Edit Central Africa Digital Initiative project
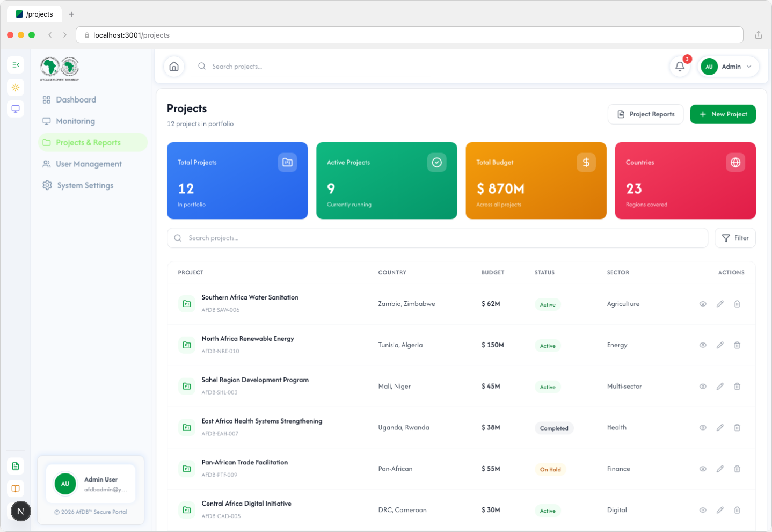The width and height of the screenshot is (772, 532). point(720,510)
